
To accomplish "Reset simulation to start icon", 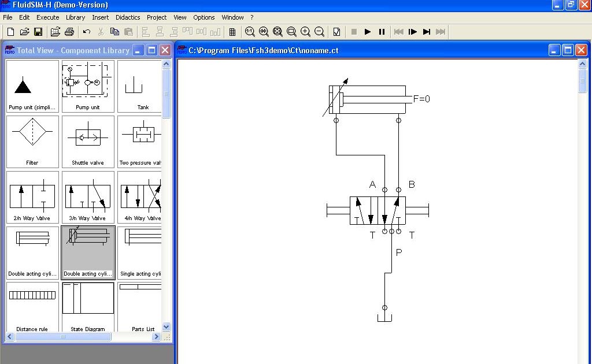I will [399, 32].
